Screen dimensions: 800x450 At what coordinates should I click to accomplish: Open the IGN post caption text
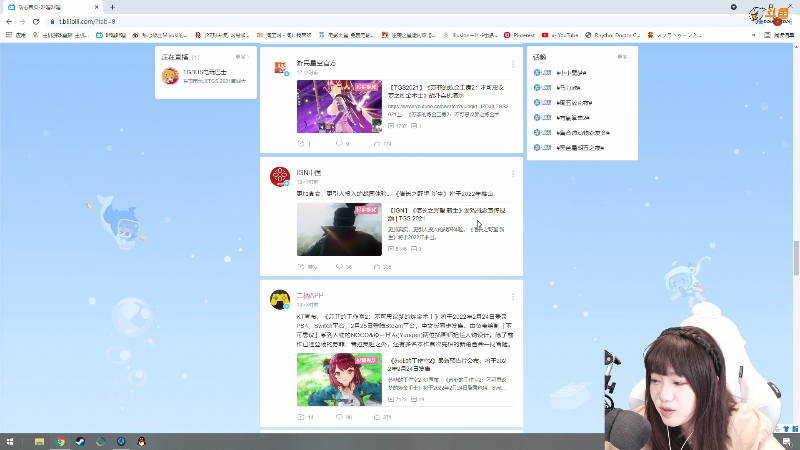[396, 194]
